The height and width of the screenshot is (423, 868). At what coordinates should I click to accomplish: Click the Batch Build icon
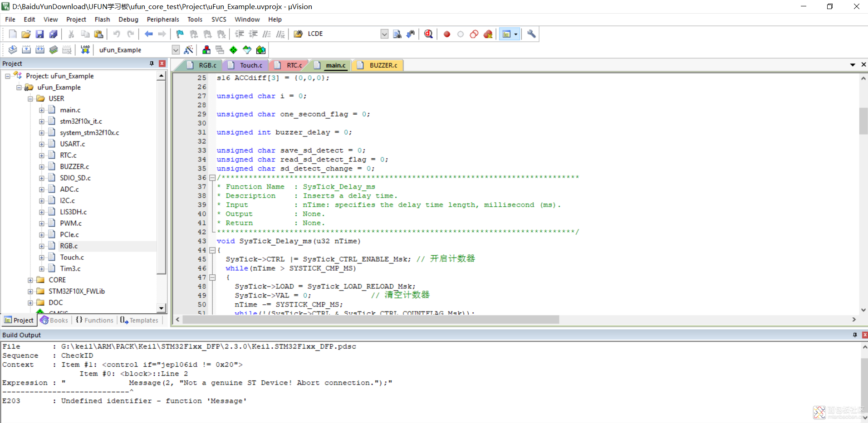(54, 50)
